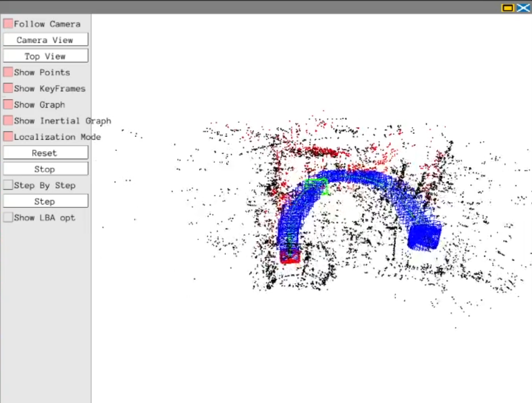Disable the Show Graph option
This screenshot has height=403, width=532.
click(x=7, y=104)
